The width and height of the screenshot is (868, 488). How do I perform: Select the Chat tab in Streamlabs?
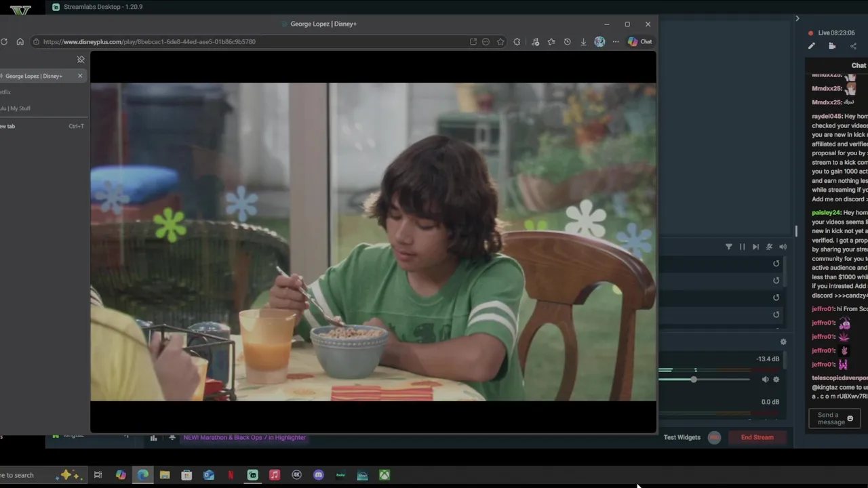click(859, 66)
